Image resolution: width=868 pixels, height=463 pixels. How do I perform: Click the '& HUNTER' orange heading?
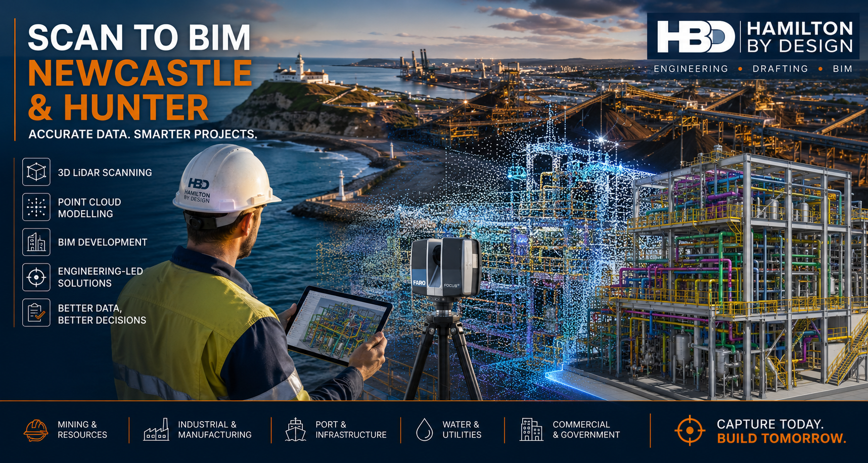[118, 107]
